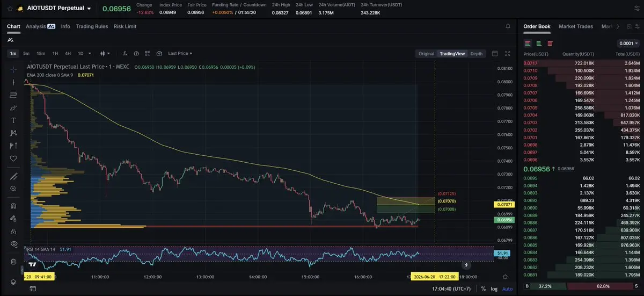The image size is (644, 296).
Task: Click the % scale button
Action: point(483,288)
